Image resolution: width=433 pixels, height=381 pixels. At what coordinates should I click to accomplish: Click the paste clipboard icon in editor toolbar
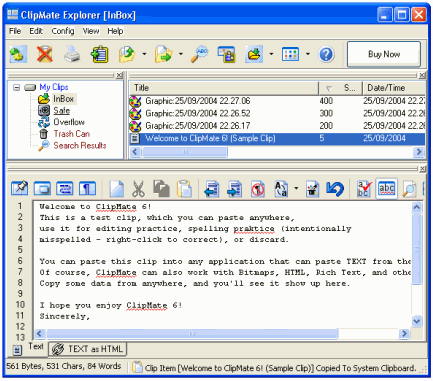tap(184, 189)
